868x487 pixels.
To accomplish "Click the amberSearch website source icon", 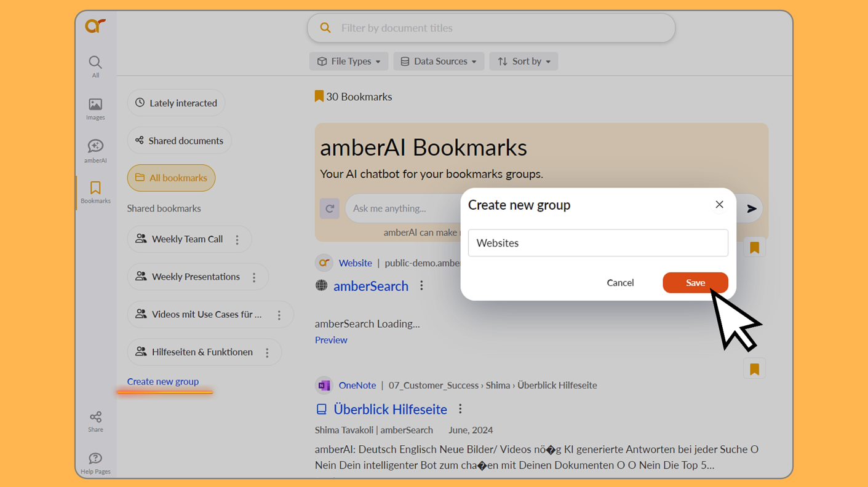I will [x=324, y=263].
